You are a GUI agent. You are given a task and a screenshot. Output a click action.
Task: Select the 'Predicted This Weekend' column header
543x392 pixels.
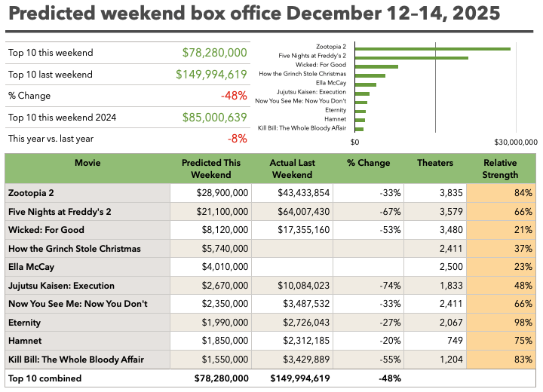tap(211, 168)
